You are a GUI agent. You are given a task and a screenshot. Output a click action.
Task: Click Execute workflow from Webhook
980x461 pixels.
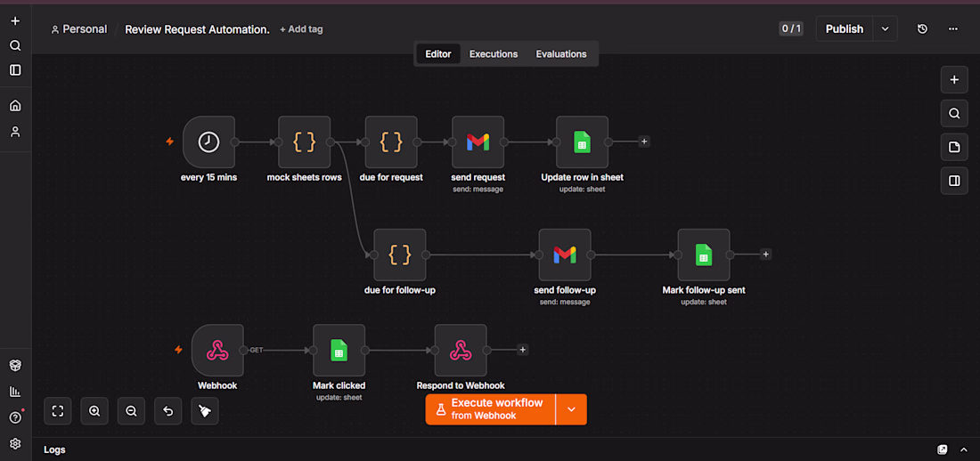pyautogui.click(x=491, y=409)
